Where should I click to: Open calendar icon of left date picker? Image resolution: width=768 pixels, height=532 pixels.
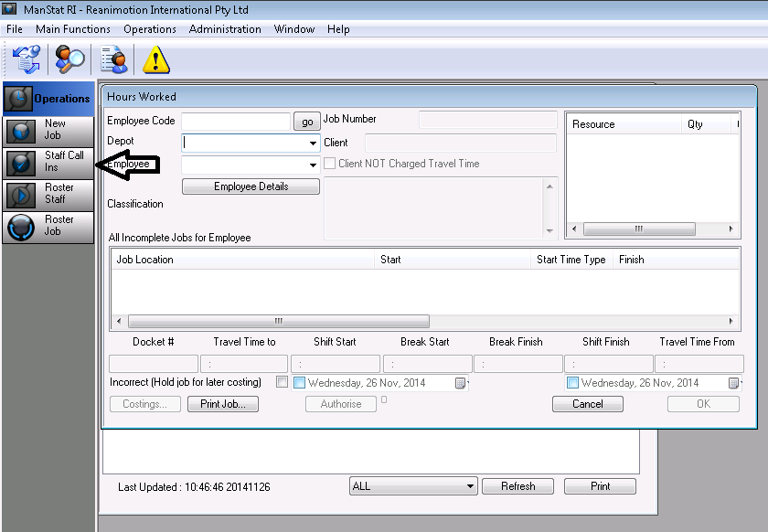pyautogui.click(x=461, y=383)
